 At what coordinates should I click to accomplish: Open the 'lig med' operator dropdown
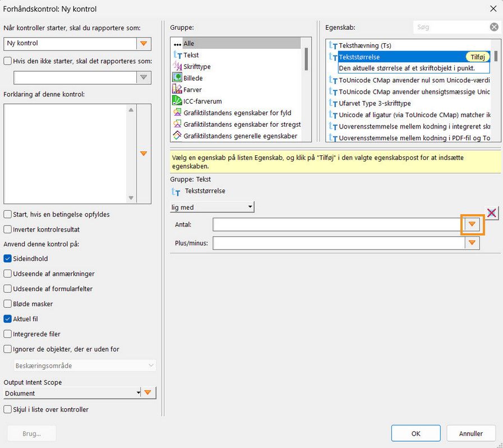coord(212,207)
